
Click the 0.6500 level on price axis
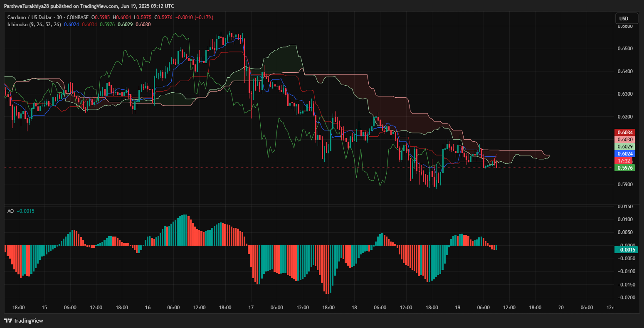pyautogui.click(x=625, y=49)
